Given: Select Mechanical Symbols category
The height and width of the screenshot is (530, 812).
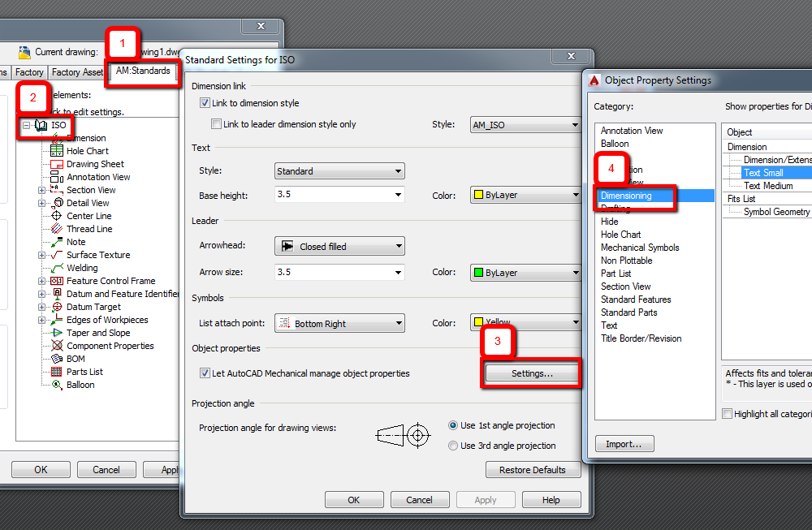Looking at the screenshot, I should click(x=640, y=248).
